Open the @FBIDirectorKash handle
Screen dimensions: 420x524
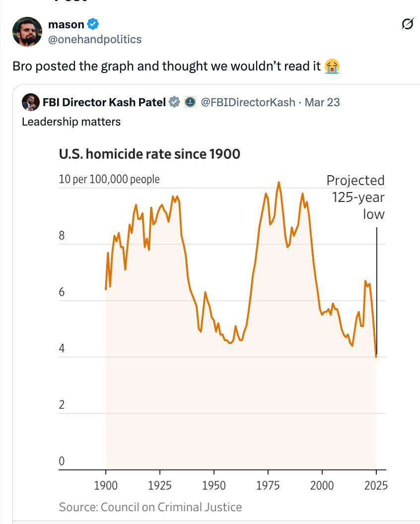pyautogui.click(x=249, y=102)
